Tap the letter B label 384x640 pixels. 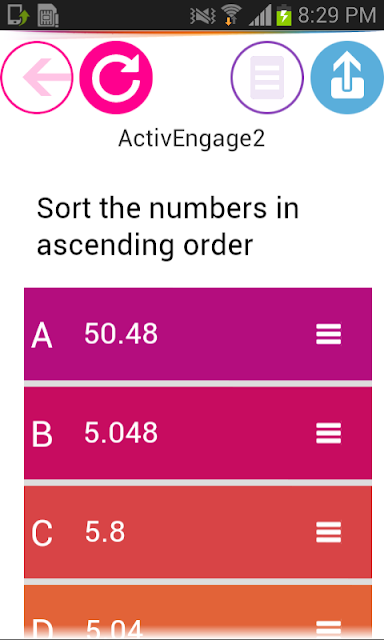42,434
